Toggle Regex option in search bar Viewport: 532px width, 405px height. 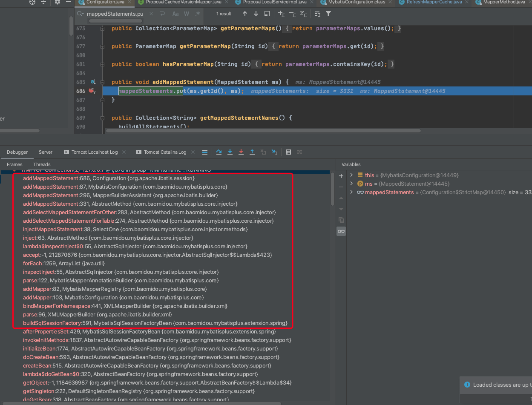[197, 14]
